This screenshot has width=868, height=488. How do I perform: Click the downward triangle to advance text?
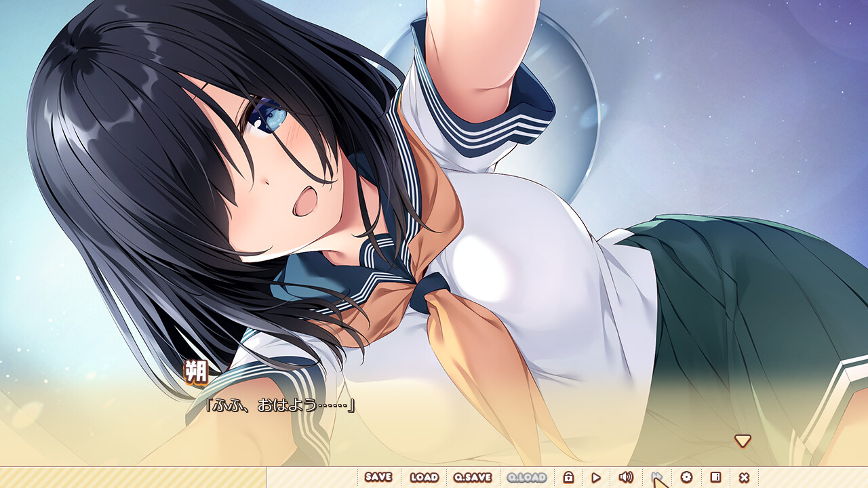(743, 441)
